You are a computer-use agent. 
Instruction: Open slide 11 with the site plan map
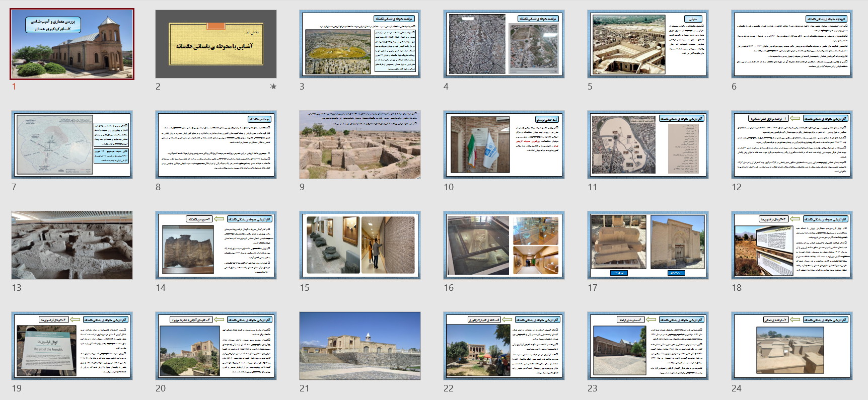tap(648, 144)
